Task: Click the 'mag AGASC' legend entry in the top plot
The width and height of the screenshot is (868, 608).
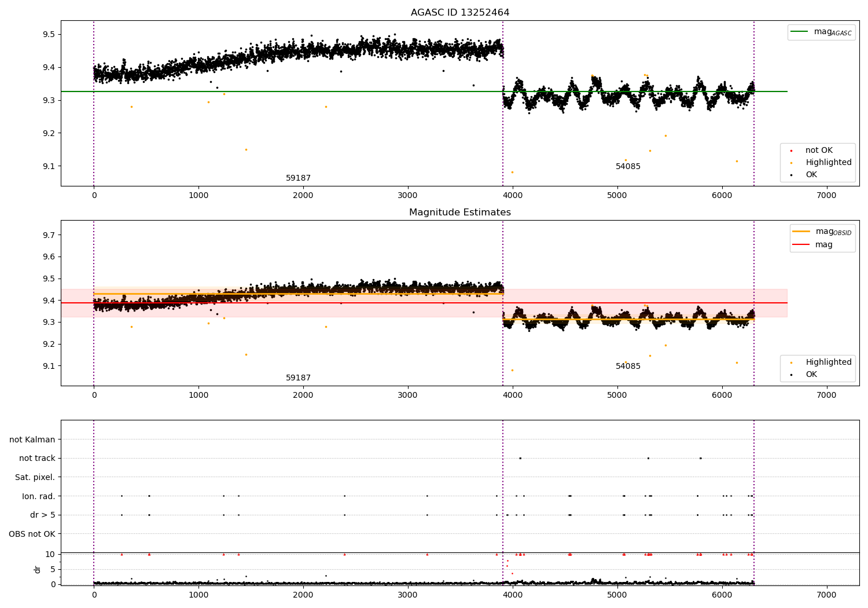Action: (821, 32)
